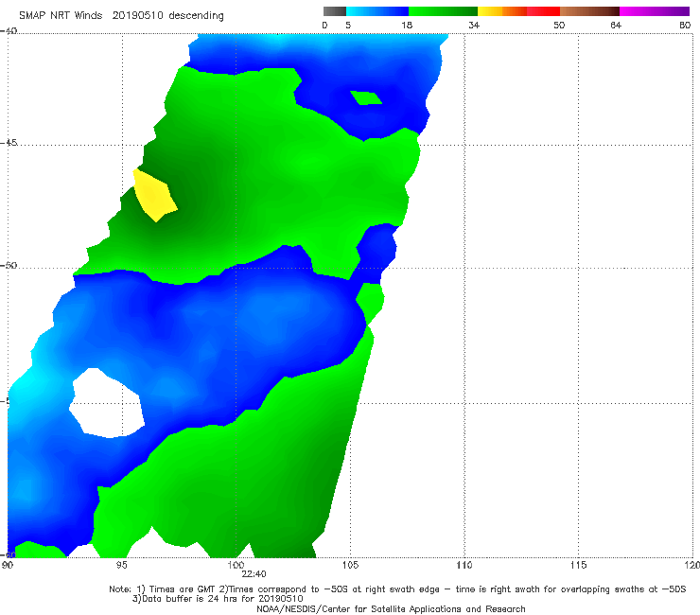Click the '3)Data buffer is 24 hrs' note line
Image resolution: width=700 pixels, height=615 pixels.
pyautogui.click(x=218, y=599)
